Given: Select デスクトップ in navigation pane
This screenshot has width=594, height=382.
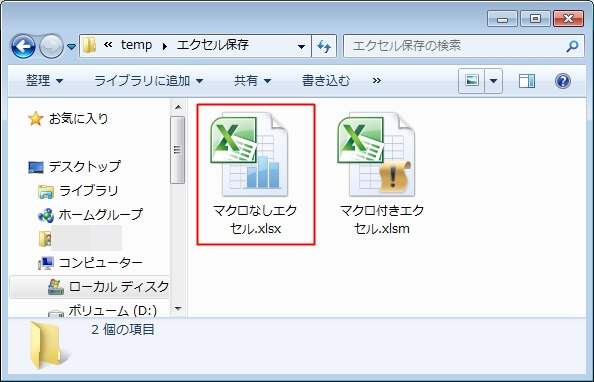Looking at the screenshot, I should tap(85, 166).
